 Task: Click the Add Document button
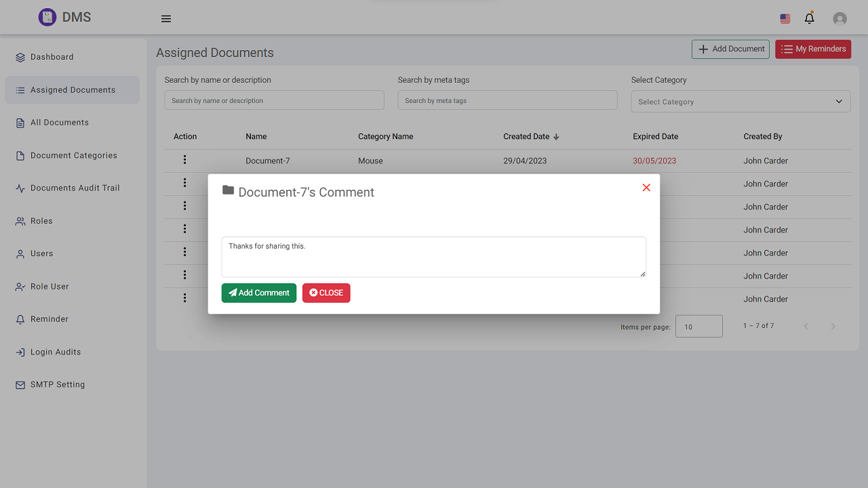coord(730,49)
